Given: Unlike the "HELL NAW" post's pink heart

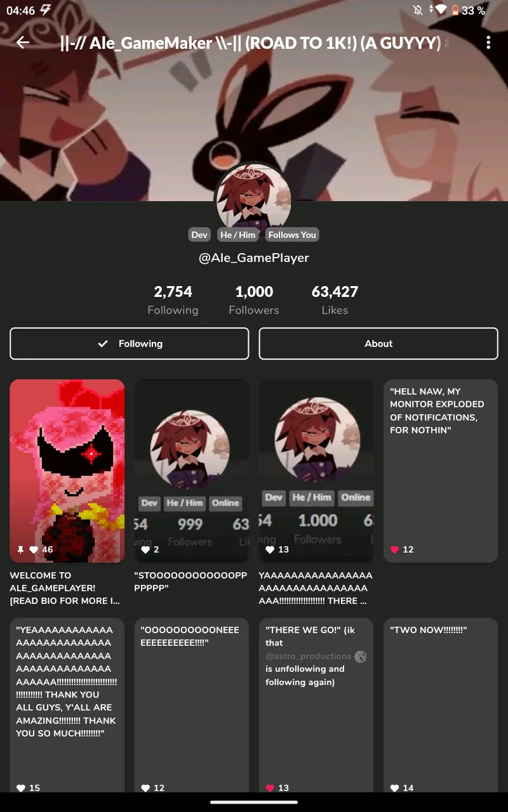Looking at the screenshot, I should (394, 549).
